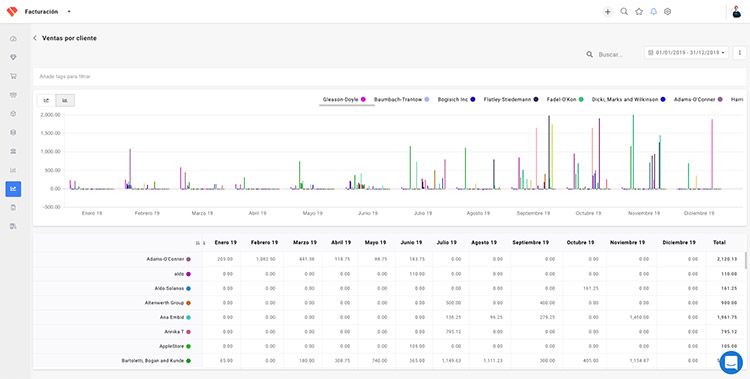Click the plus quick-create icon

coord(607,12)
